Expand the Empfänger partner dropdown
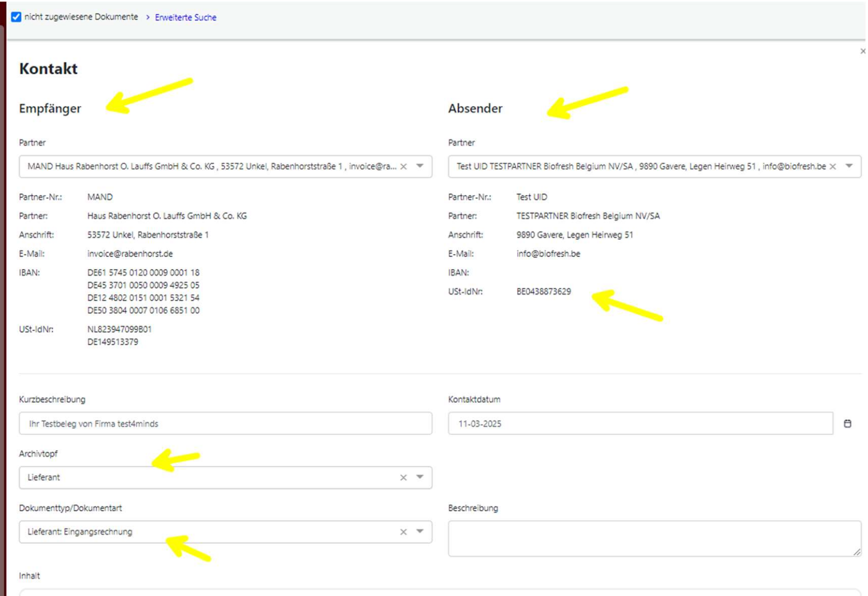 coord(420,166)
